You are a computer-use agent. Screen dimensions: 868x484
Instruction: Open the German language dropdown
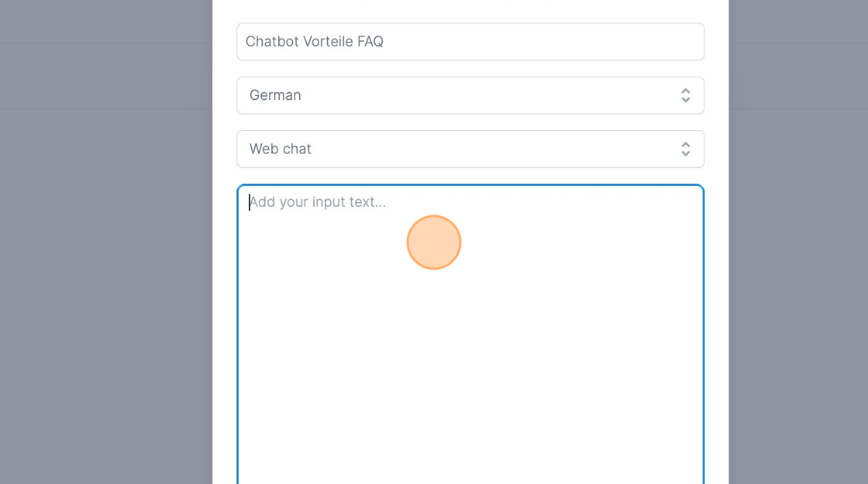coord(470,95)
